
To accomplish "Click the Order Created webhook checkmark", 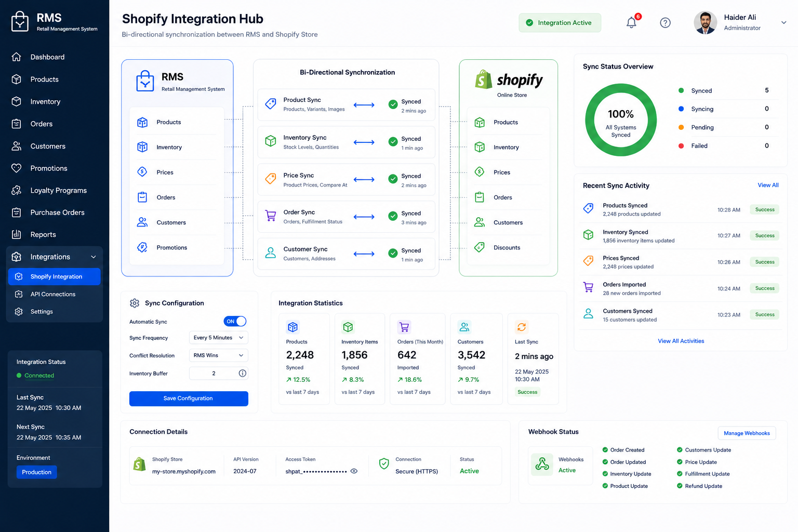I will tap(605, 450).
